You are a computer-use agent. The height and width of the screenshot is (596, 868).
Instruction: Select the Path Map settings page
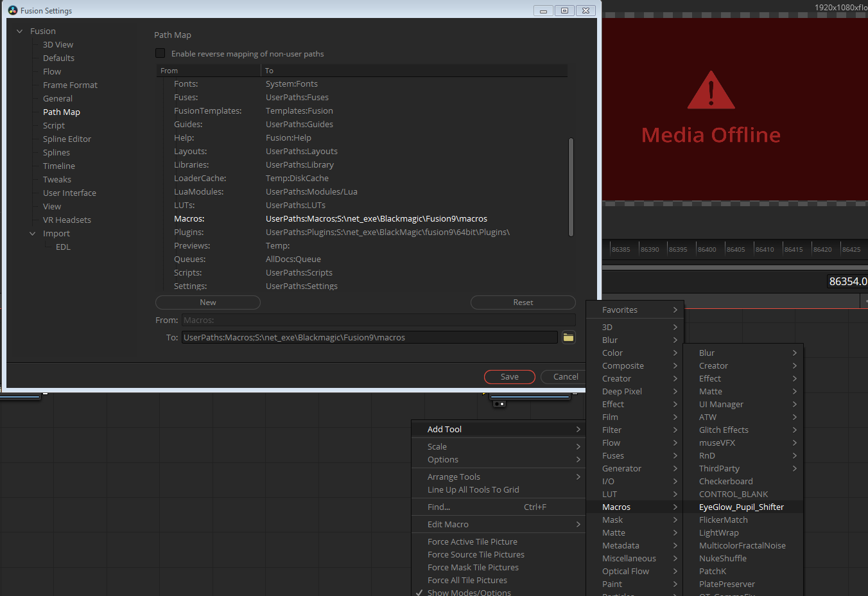pyautogui.click(x=62, y=112)
